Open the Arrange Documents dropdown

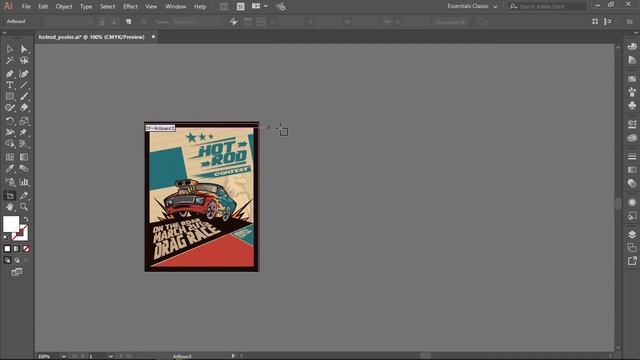260,6
